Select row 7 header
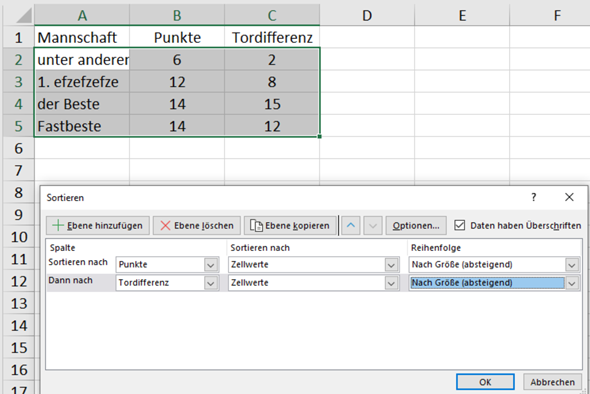This screenshot has width=590, height=394. (x=18, y=170)
